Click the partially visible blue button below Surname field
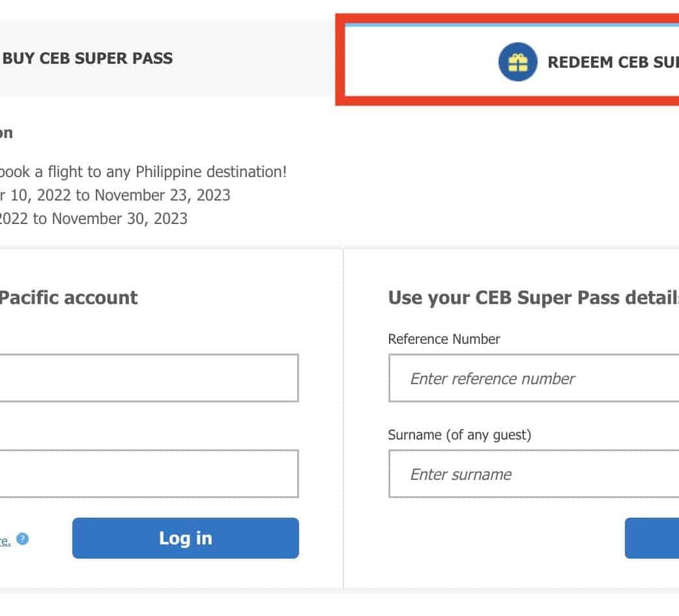Screen dimensions: 679x616 [652, 538]
